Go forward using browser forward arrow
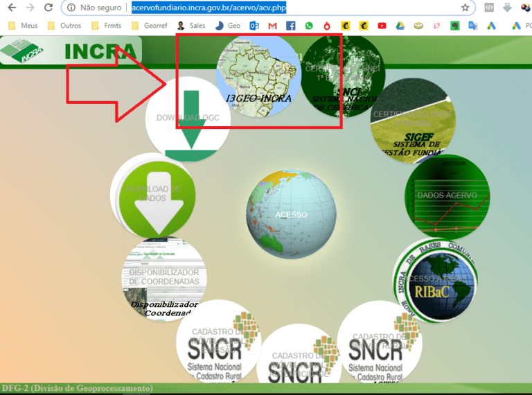The height and width of the screenshot is (395, 532). pos(30,8)
